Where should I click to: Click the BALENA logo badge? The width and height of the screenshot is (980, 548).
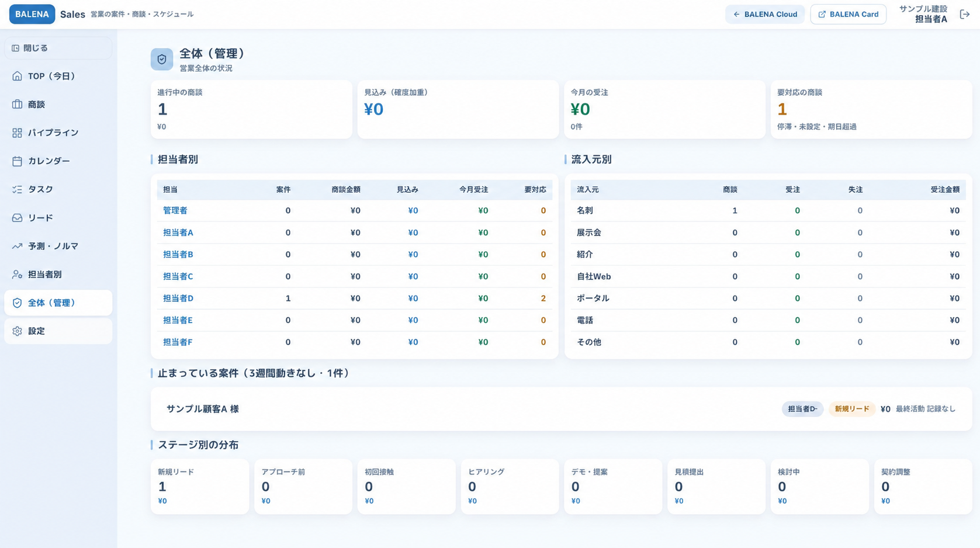(x=32, y=14)
